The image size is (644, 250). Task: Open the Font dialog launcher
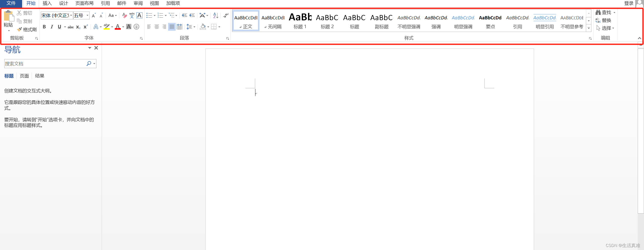141,38
